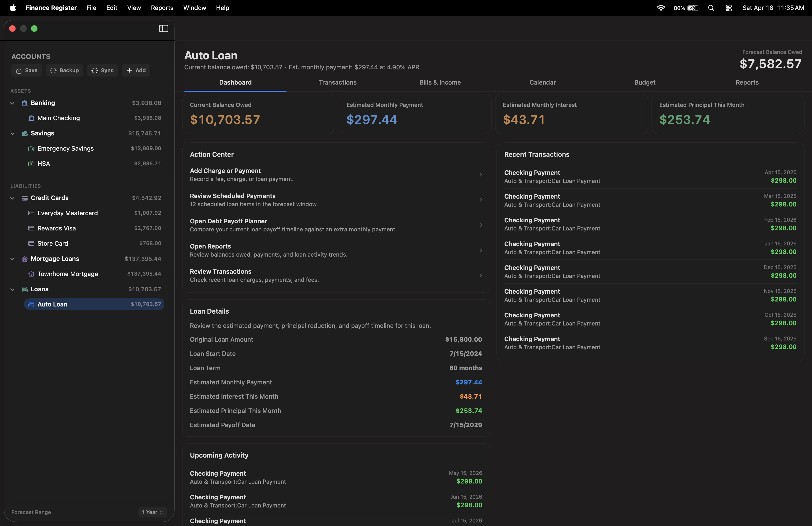
Task: Click chevron for Review Scheduled Payments
Action: click(480, 200)
